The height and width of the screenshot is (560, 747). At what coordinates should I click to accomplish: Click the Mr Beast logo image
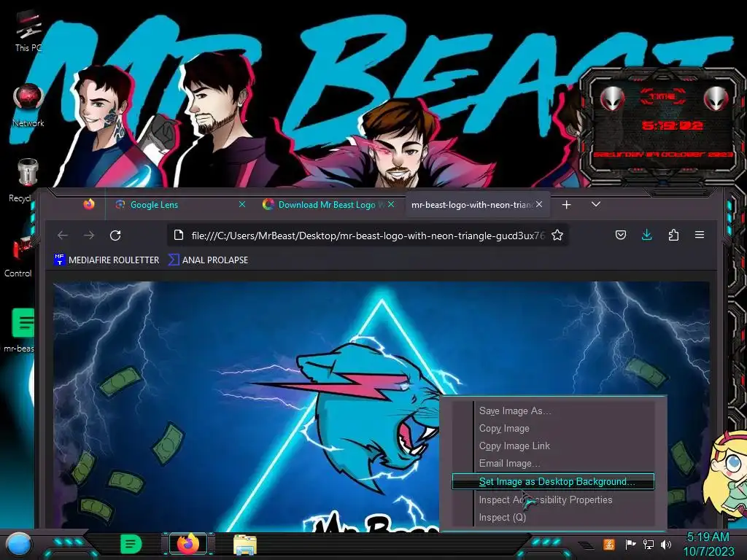[381, 406]
